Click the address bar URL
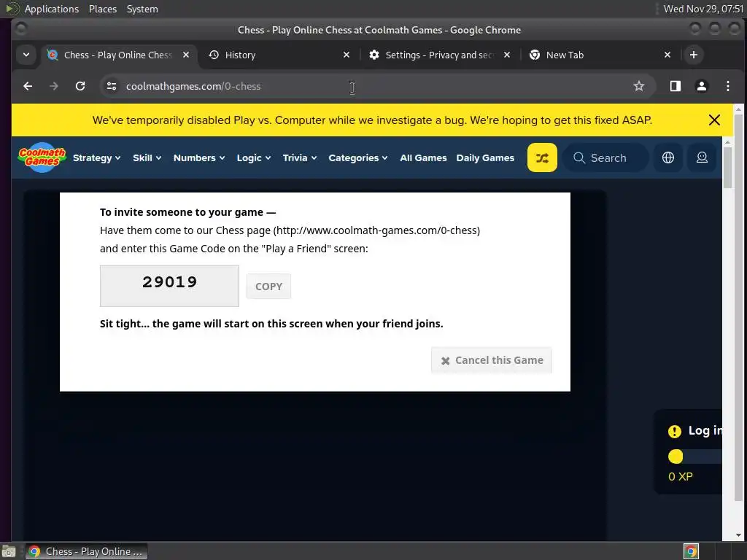Screen dimensions: 747x560 point(193,86)
